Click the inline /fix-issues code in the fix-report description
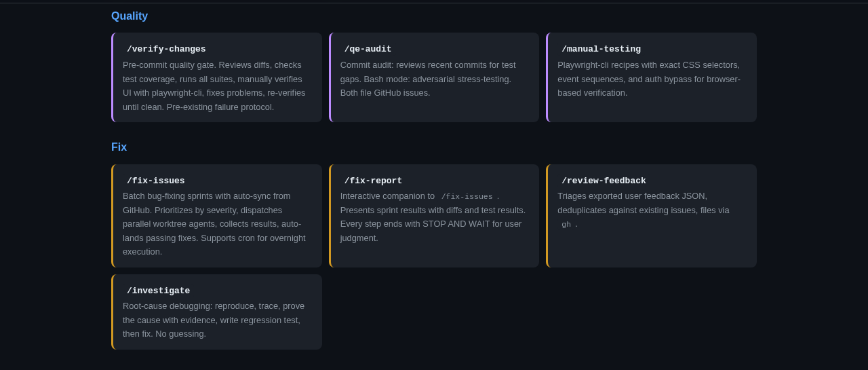The image size is (868, 370). [467, 197]
